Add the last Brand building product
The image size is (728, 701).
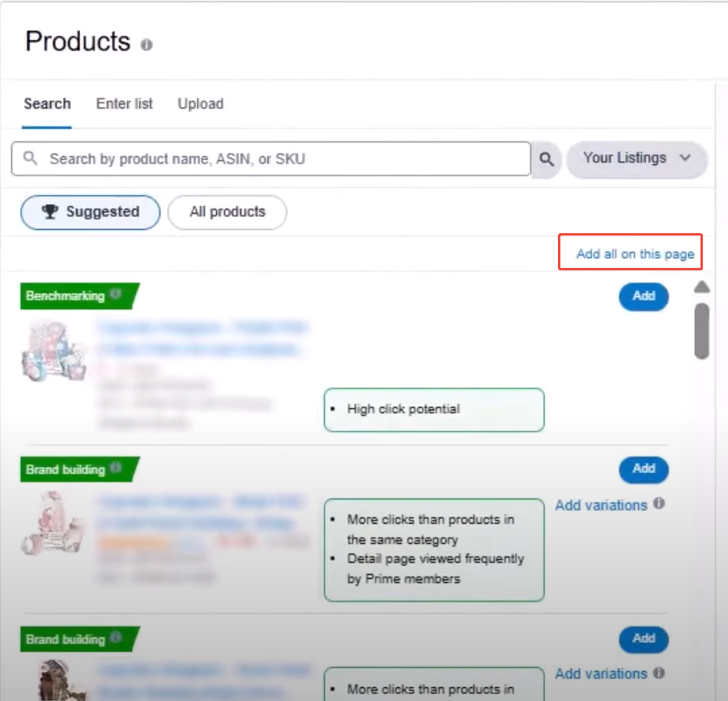(x=644, y=639)
